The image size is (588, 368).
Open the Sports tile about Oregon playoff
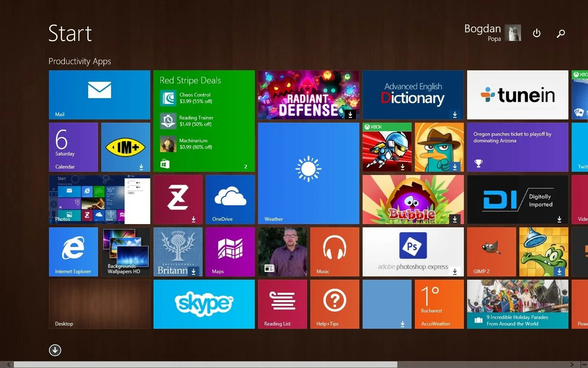(518, 147)
